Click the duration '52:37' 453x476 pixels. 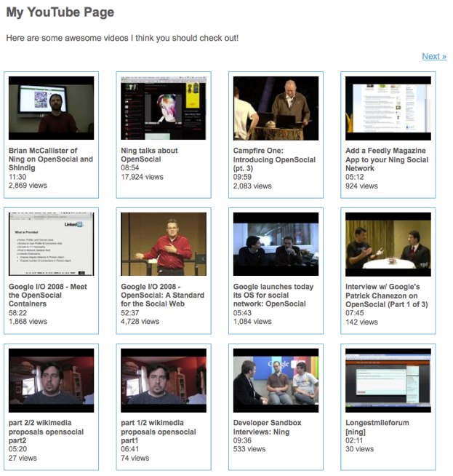pos(129,313)
